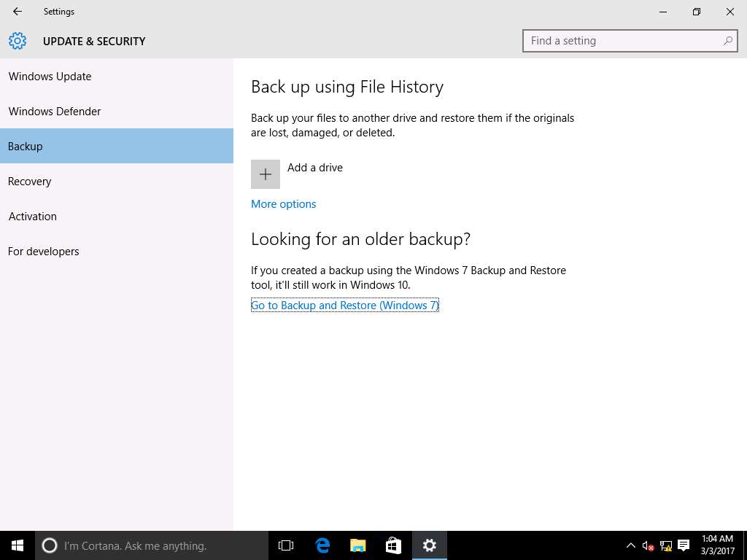This screenshot has width=747, height=560.
Task: Open the For developers section
Action: point(117,252)
